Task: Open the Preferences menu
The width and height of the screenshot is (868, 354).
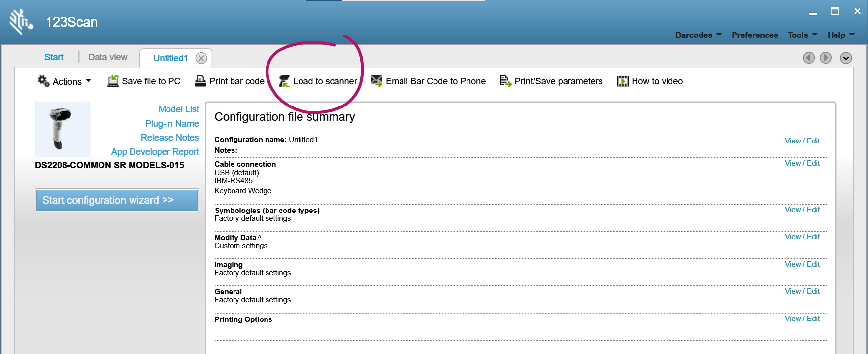Action: [x=755, y=35]
